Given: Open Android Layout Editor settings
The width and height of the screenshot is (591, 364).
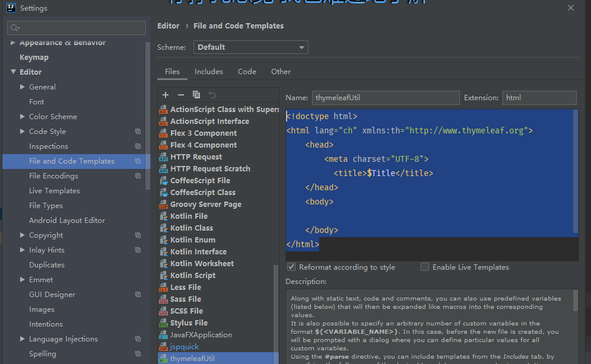Looking at the screenshot, I should click(x=66, y=220).
